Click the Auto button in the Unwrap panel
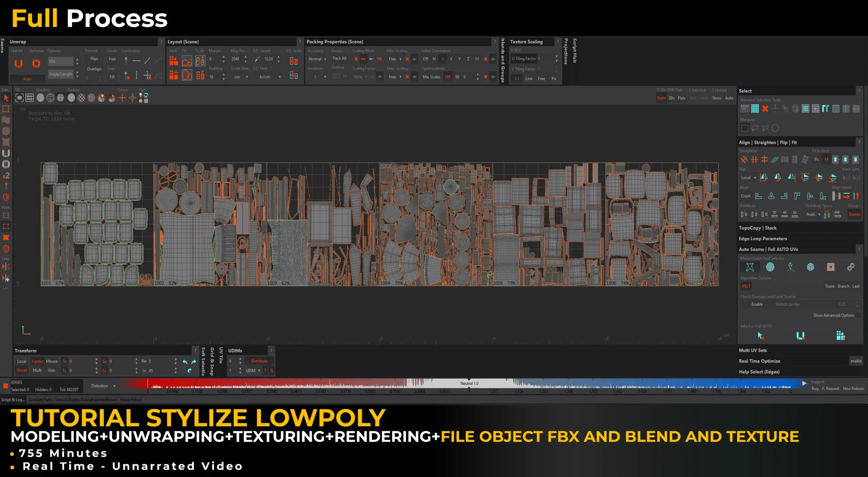The image size is (868, 477). 27,79
